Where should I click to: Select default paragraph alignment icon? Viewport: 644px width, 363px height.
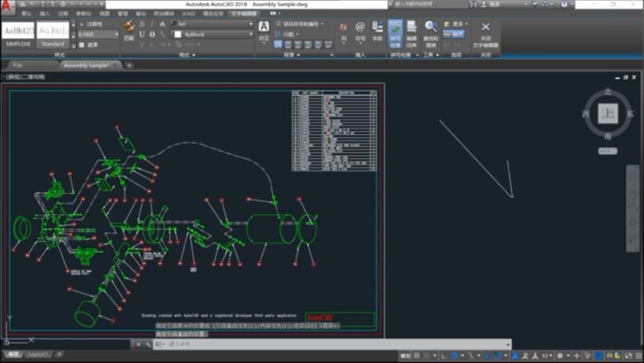click(x=278, y=44)
